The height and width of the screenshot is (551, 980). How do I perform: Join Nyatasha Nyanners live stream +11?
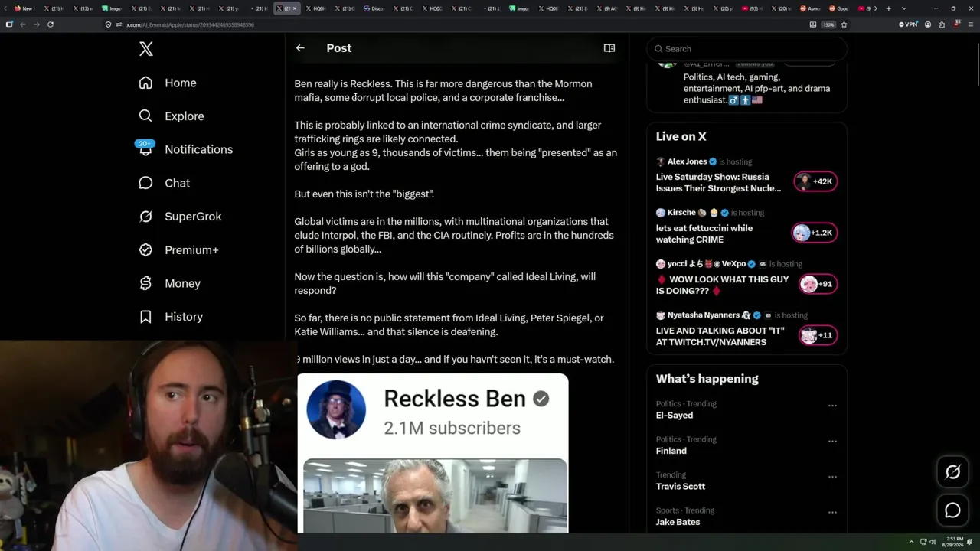[x=818, y=335]
